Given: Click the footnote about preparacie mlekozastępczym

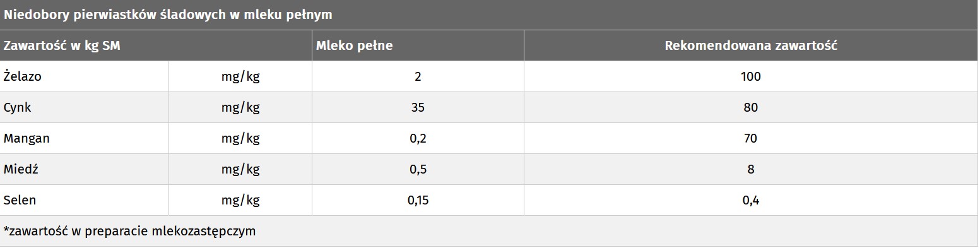Looking at the screenshot, I should click(129, 231).
